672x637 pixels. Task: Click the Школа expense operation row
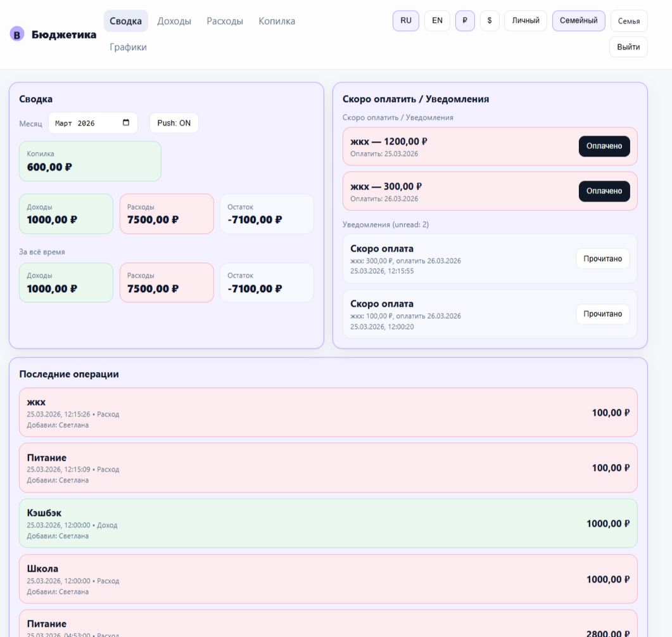(x=328, y=579)
